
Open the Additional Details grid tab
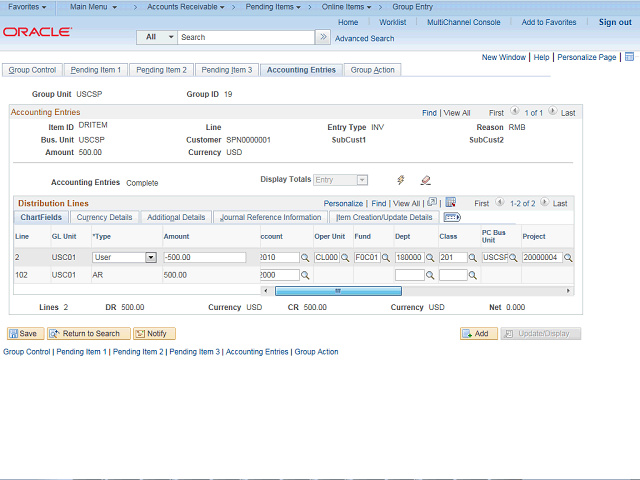pyautogui.click(x=176, y=217)
